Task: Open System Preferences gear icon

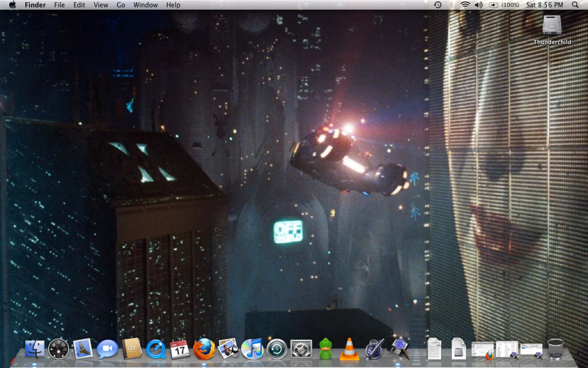Action: point(301,349)
